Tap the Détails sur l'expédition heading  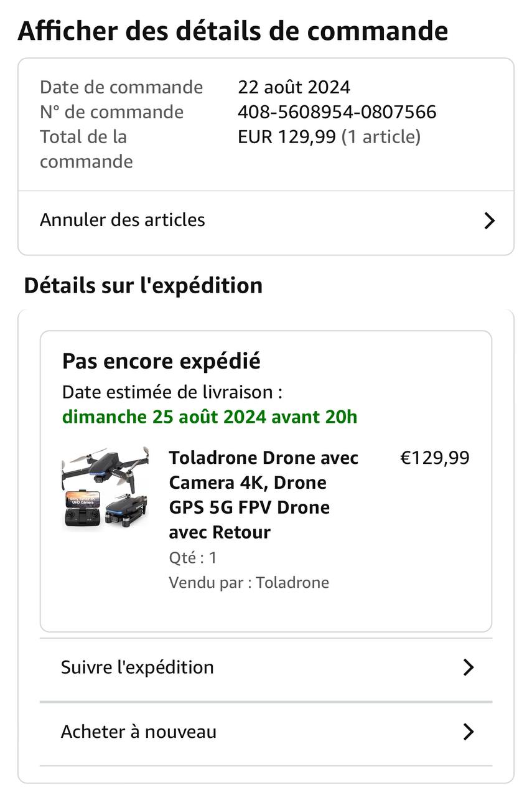click(x=143, y=286)
